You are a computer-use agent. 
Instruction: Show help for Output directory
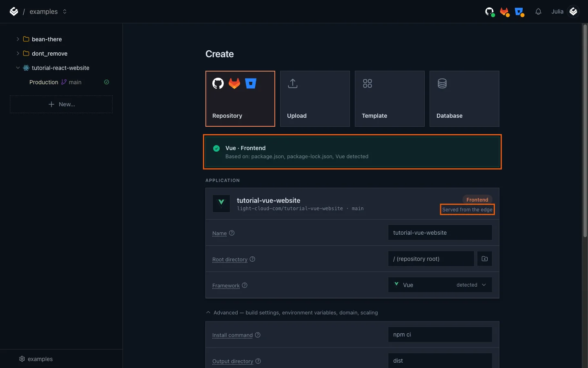coord(258,361)
